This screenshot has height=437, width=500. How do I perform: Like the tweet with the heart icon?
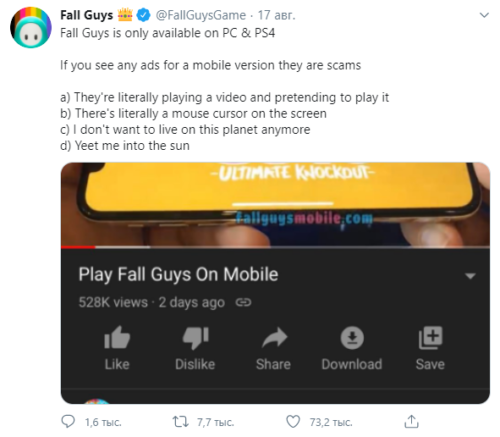[293, 422]
